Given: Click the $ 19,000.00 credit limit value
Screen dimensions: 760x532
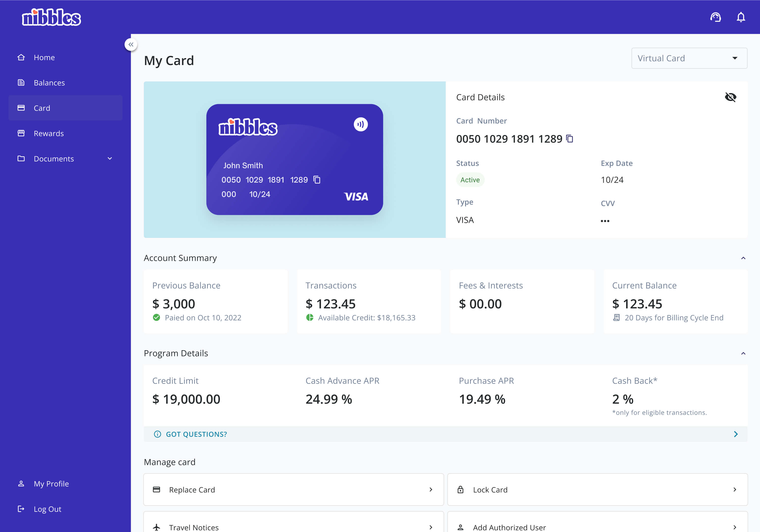Looking at the screenshot, I should click(x=186, y=399).
